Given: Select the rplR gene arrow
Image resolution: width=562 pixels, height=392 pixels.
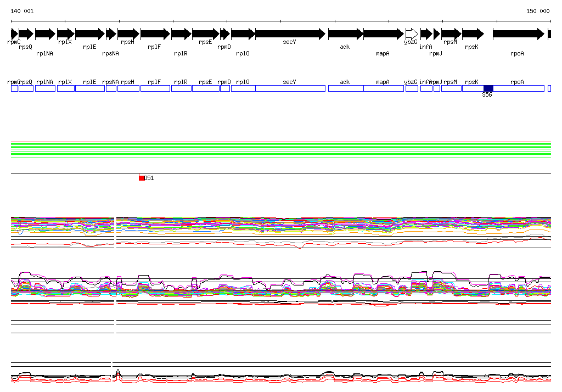Looking at the screenshot, I should coord(181,34).
